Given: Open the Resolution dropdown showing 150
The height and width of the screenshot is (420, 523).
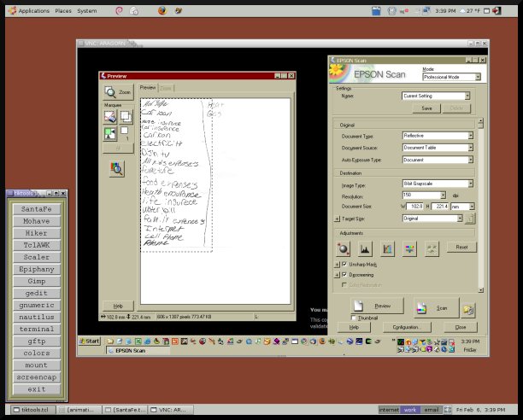Looking at the screenshot, I should (424, 195).
